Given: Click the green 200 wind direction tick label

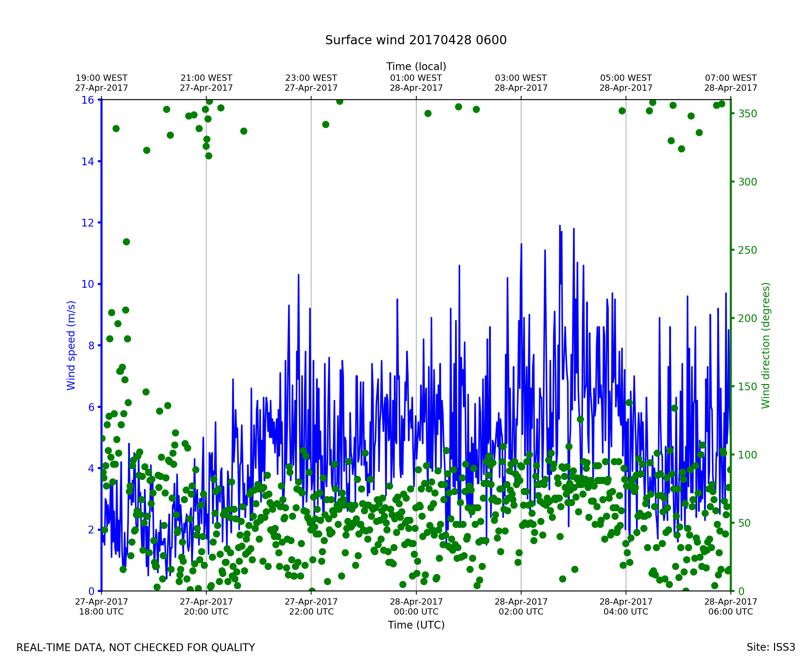Looking at the screenshot, I should tap(747, 318).
